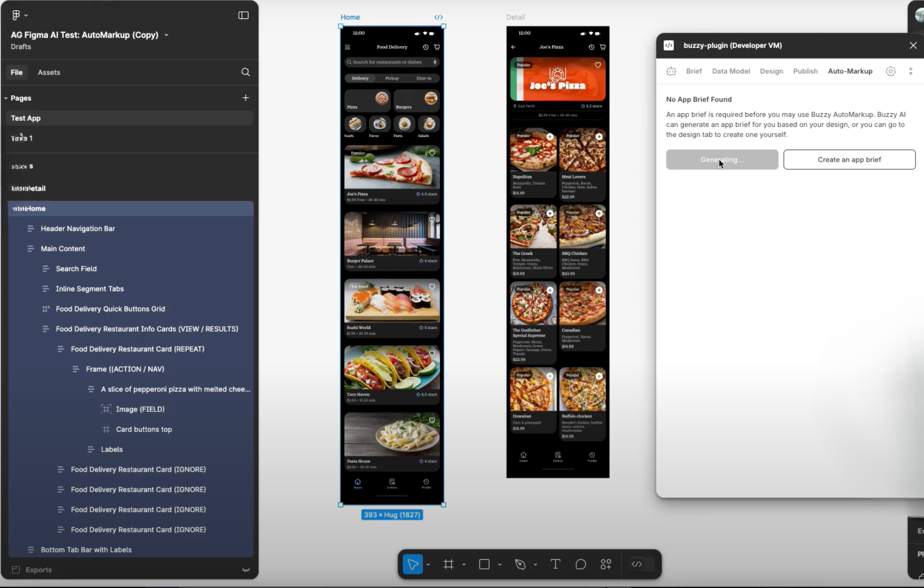
Task: Open the plugin settings gear icon
Action: click(891, 71)
